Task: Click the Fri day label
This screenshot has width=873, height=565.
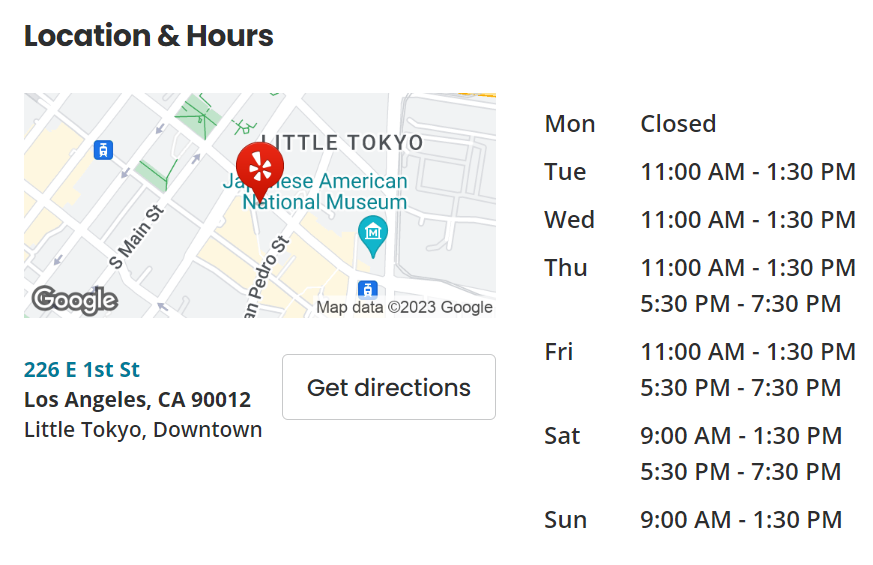Action: point(558,352)
